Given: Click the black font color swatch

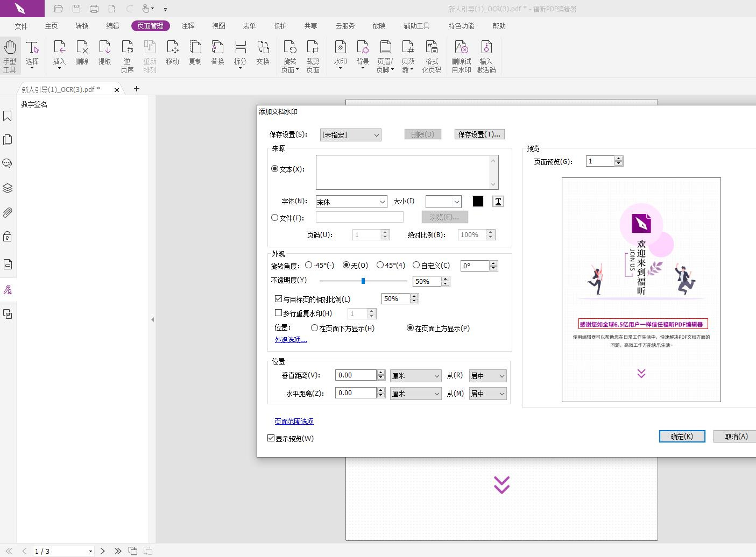Looking at the screenshot, I should click(x=478, y=201).
